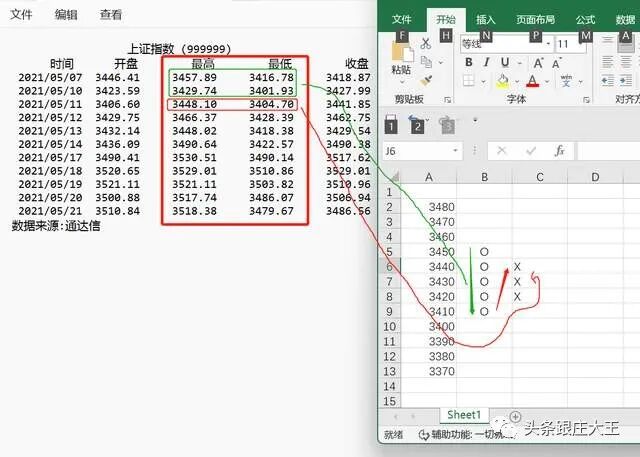Switch to the 数据 ribbon tab
Viewport: 640px width, 457px height.
(x=626, y=19)
